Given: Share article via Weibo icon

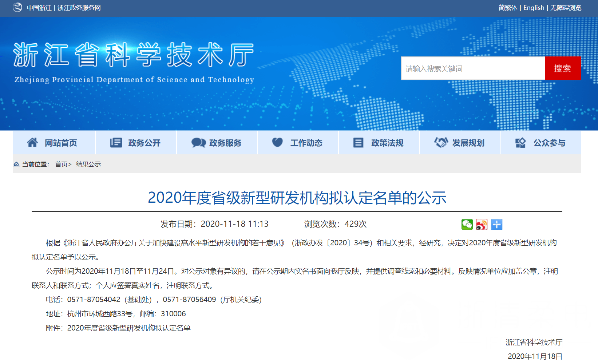Looking at the screenshot, I should (482, 225).
